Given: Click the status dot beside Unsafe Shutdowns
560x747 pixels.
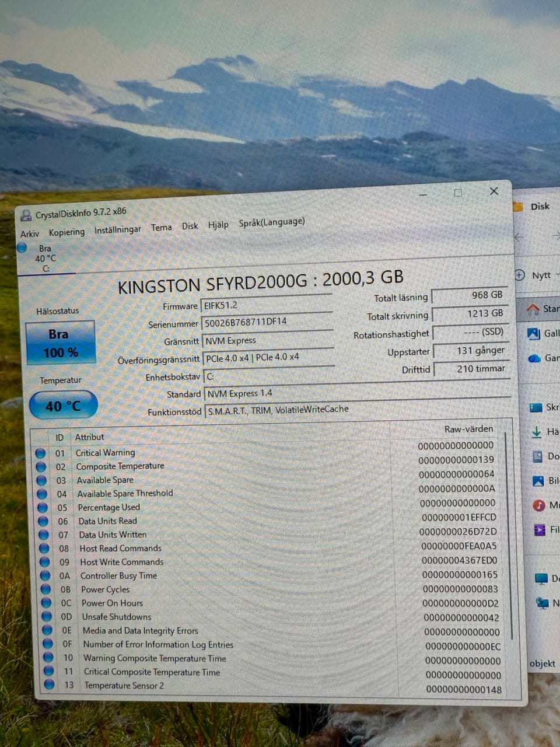Looking at the screenshot, I should (47, 617).
